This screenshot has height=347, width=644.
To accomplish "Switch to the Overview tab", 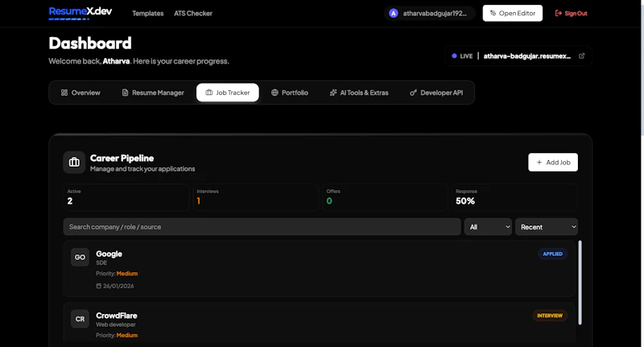I will pyautogui.click(x=80, y=93).
